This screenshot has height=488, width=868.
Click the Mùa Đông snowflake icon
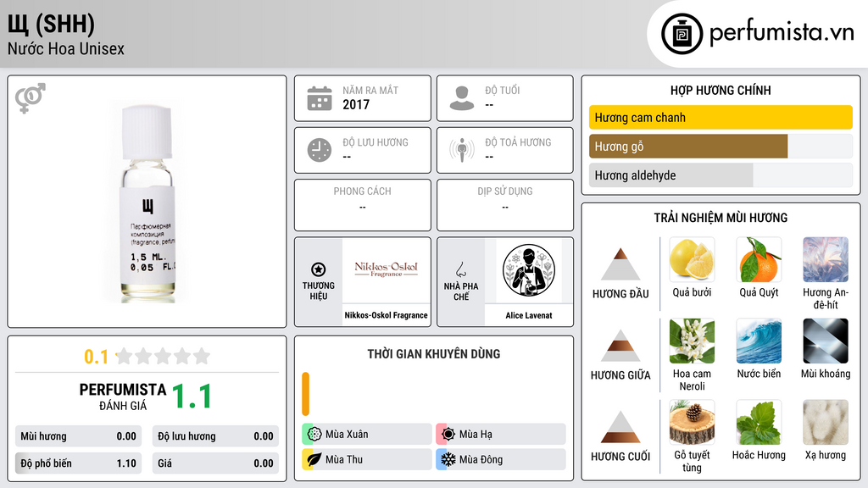tap(448, 459)
